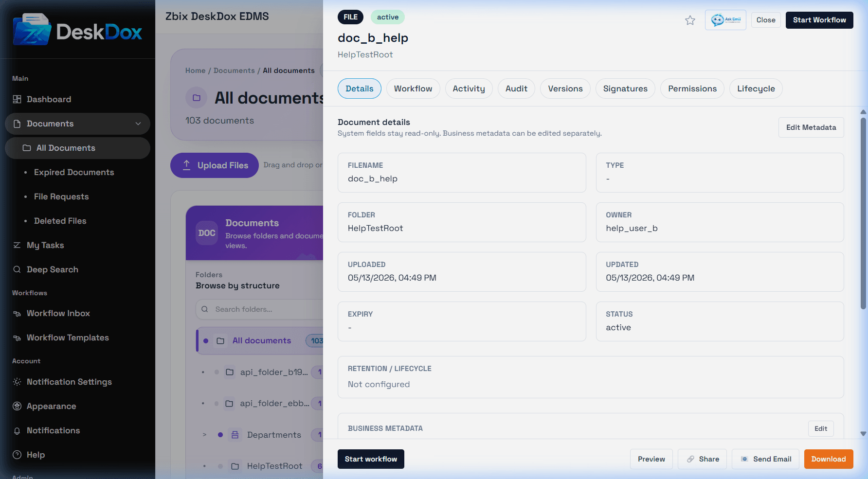Click the top Start Workflow button
Screen dimensions: 868x479
point(819,20)
